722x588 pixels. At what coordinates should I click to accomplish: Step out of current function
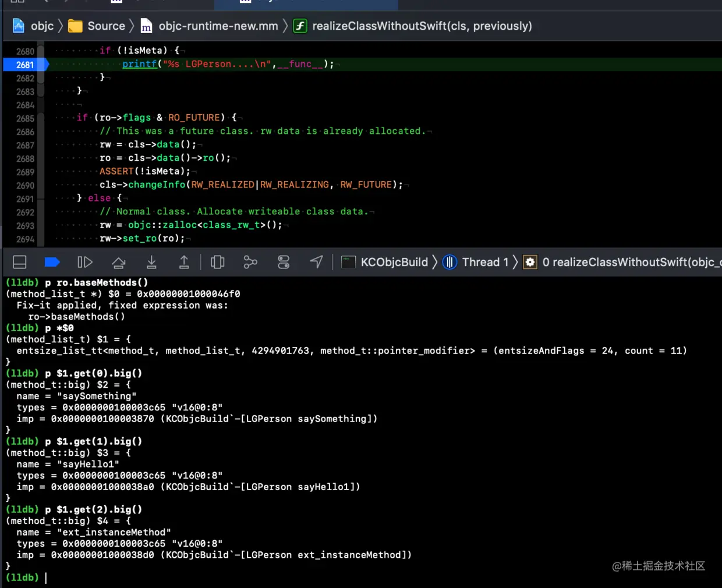pyautogui.click(x=184, y=262)
